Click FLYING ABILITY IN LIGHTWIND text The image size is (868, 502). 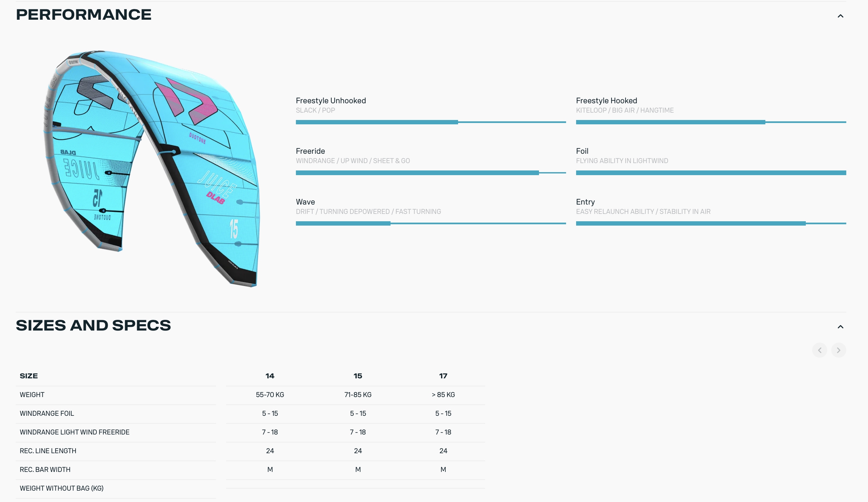coord(622,161)
